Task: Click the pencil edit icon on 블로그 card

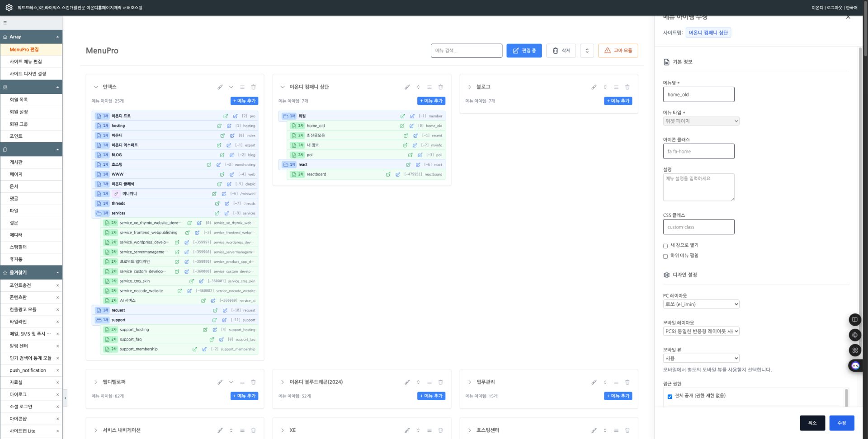Action: [x=594, y=87]
